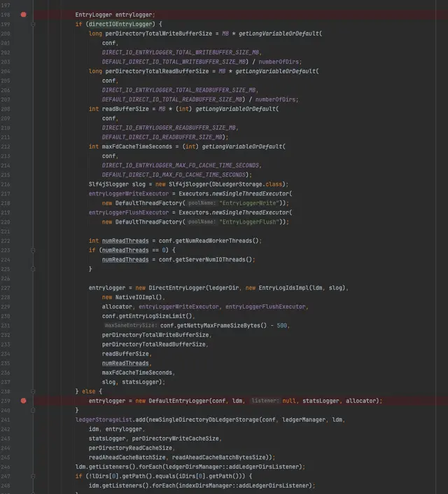
Task: Click 'ledgerDirsManager::addLedgerDirsListener' method reference
Action: 231,467
